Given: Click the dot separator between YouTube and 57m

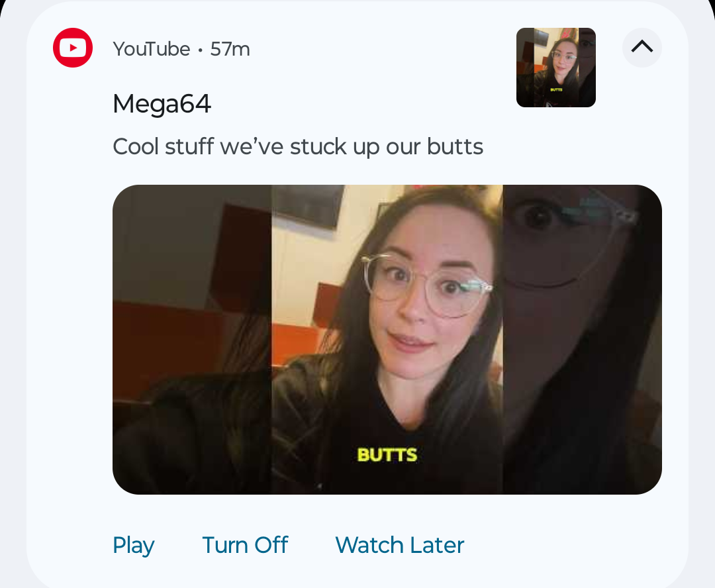Looking at the screenshot, I should tap(200, 50).
